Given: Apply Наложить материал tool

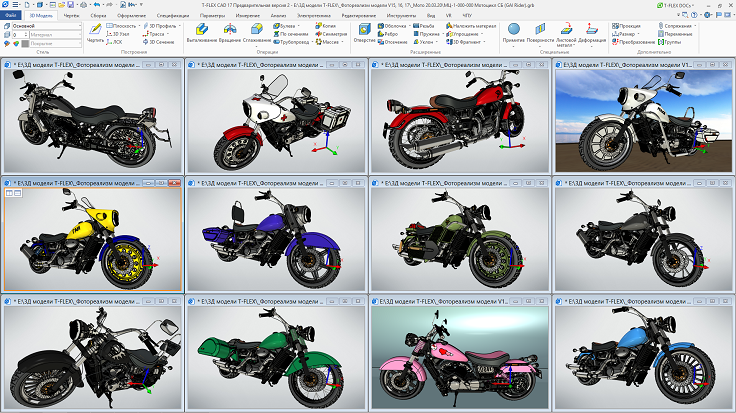Looking at the screenshot, I should tap(471, 26).
